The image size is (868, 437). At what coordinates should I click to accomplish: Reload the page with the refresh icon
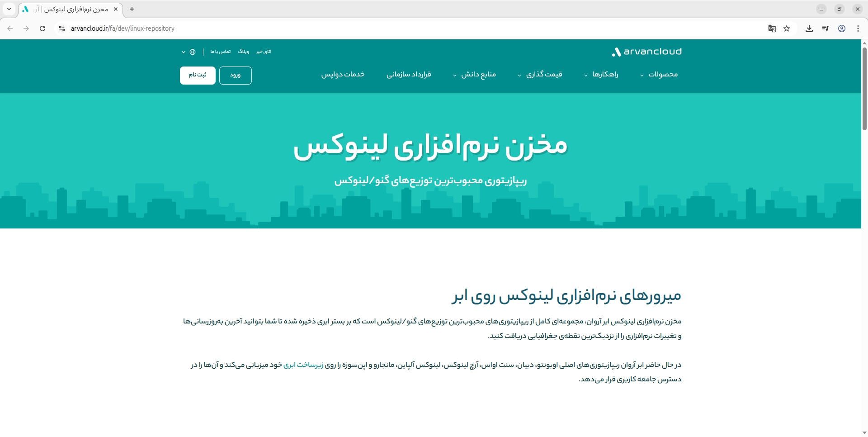(42, 28)
